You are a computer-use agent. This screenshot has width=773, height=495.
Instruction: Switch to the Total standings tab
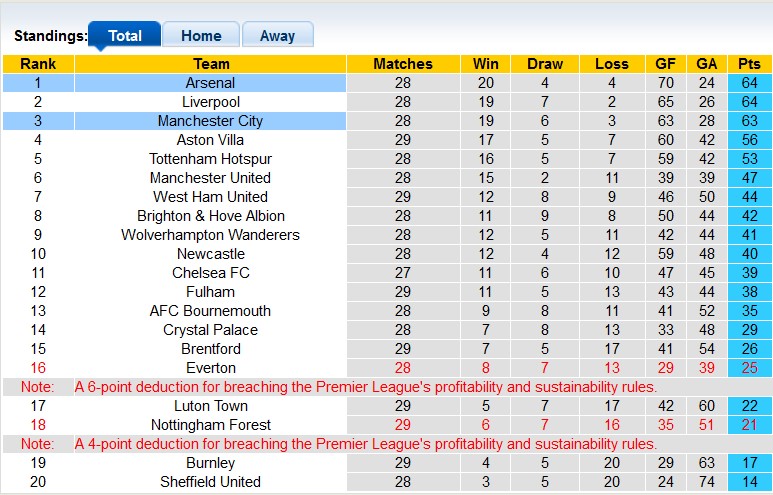click(124, 35)
